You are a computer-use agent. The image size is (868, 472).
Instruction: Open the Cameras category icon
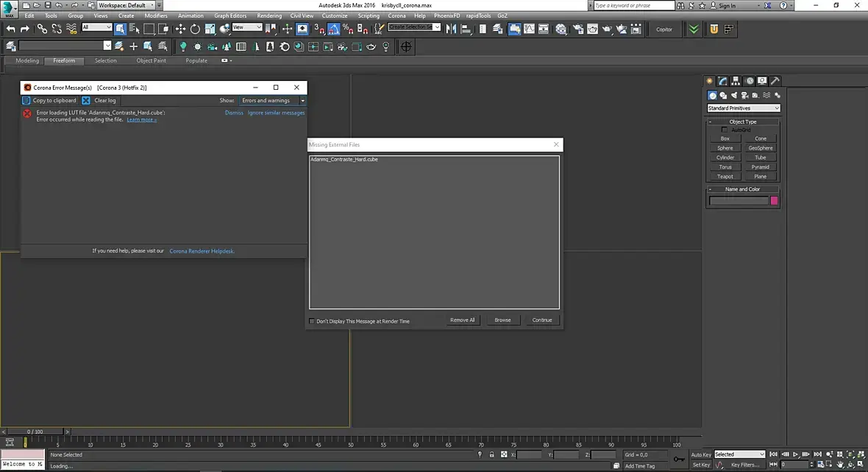745,95
